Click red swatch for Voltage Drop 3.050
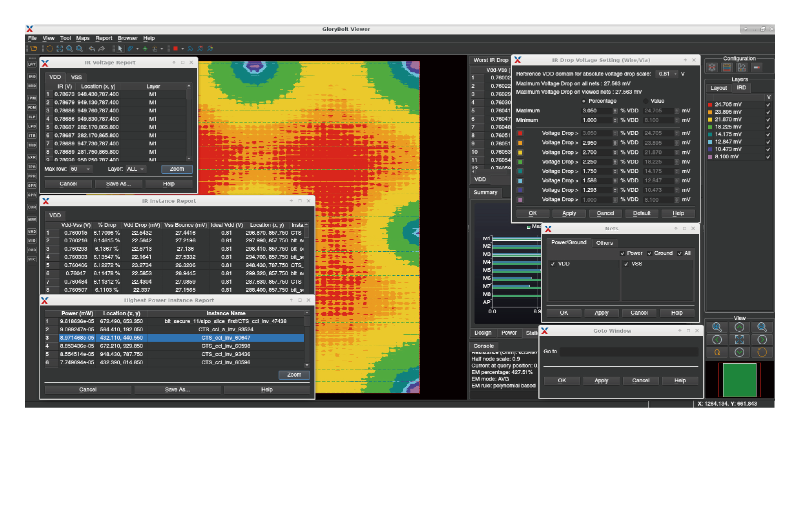The width and height of the screenshot is (800, 532). tap(520, 133)
